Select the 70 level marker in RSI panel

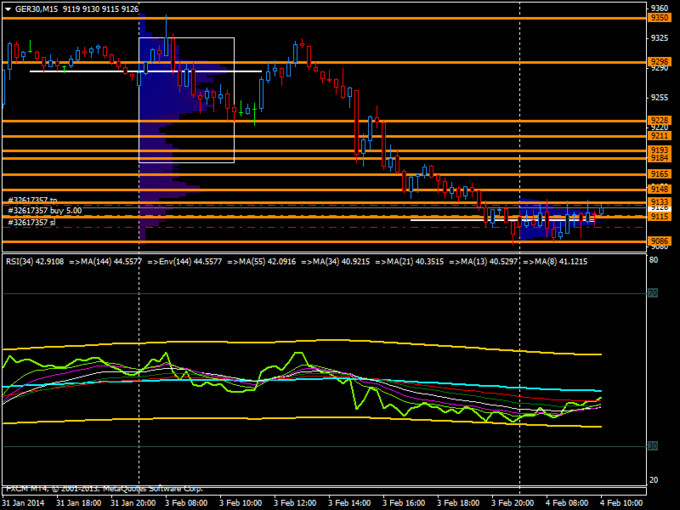click(653, 294)
